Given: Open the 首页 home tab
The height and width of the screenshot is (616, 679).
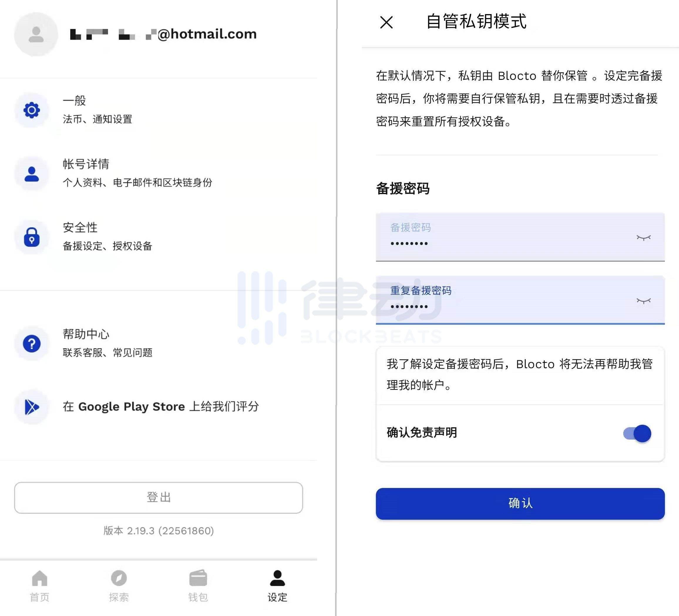Looking at the screenshot, I should click(x=40, y=585).
